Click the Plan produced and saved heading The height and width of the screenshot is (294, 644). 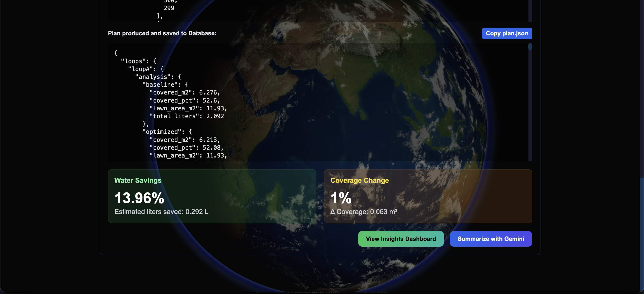[x=162, y=34]
